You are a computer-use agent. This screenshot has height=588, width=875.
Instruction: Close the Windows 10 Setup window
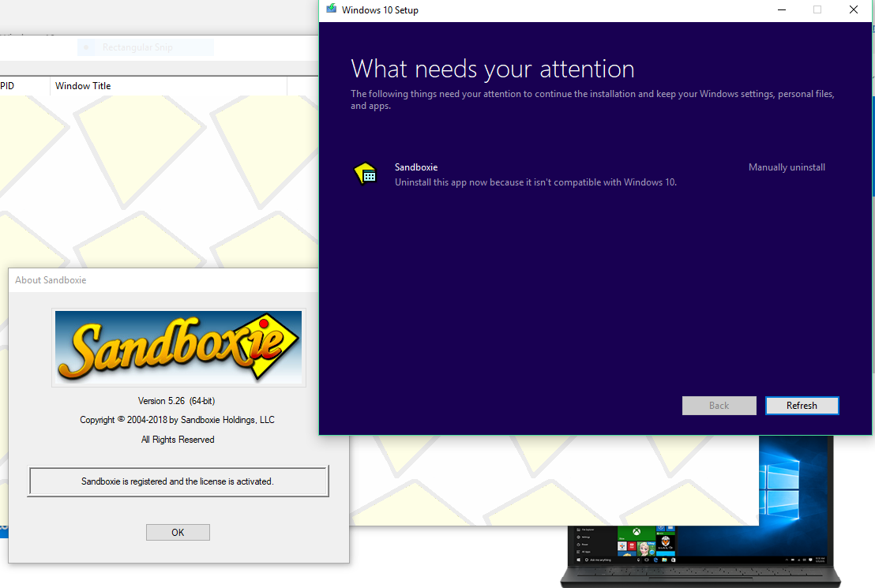click(x=853, y=9)
